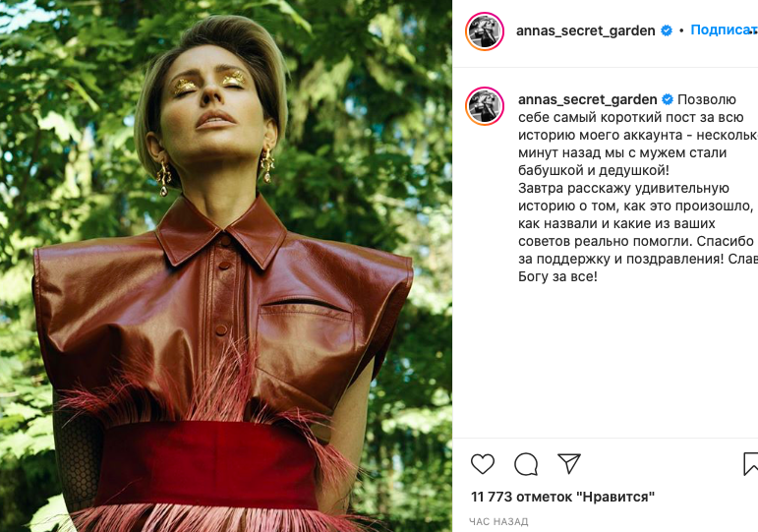Click the caption text starting with Позволю
This screenshot has height=532, width=758.
coord(638,188)
